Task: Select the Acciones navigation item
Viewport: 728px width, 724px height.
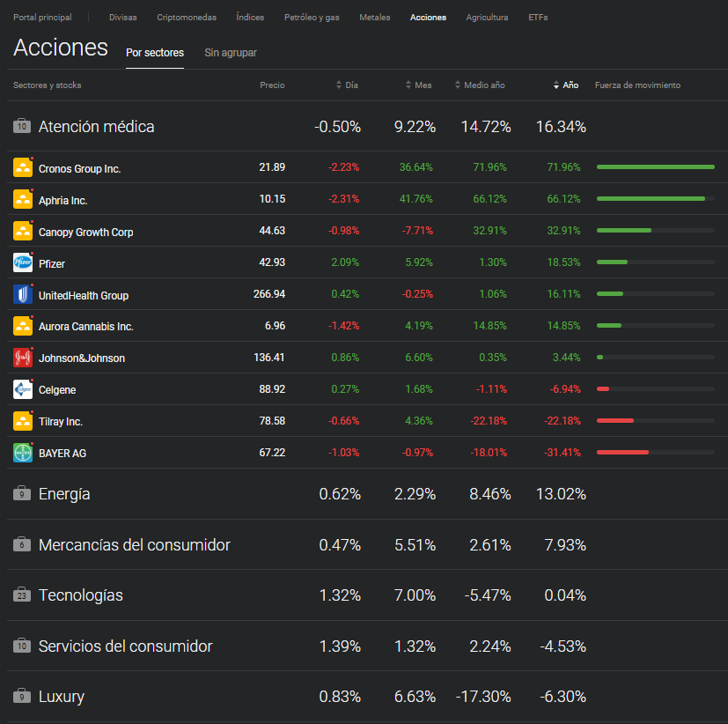Action: [x=428, y=18]
